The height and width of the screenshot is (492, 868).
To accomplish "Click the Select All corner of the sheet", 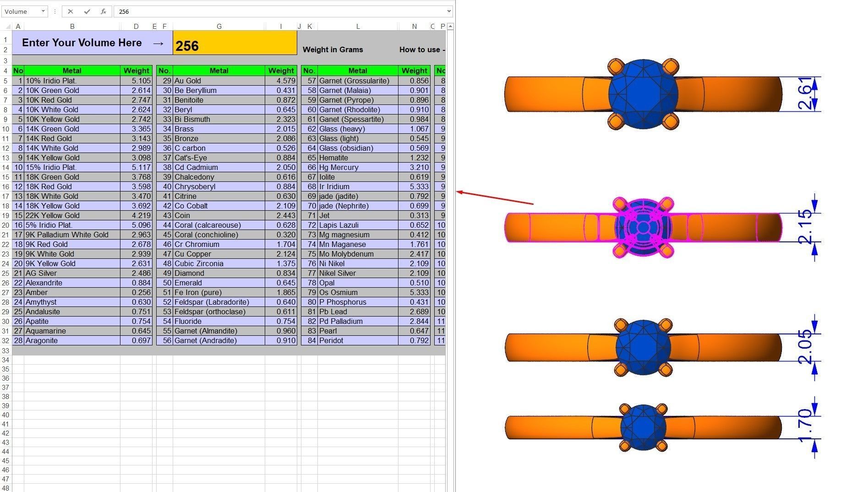I will [6, 27].
